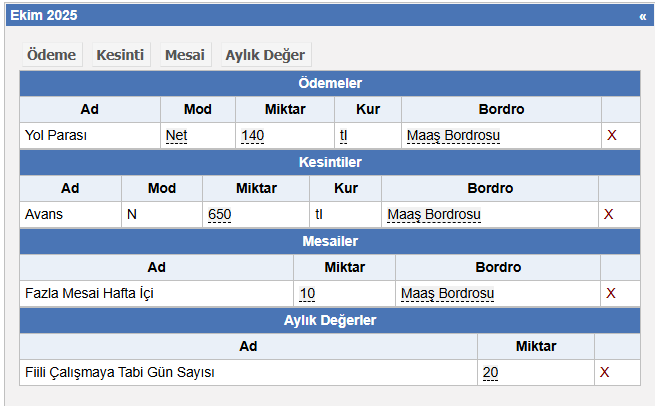
Task: Edit the overtime amount 10
Action: click(307, 293)
